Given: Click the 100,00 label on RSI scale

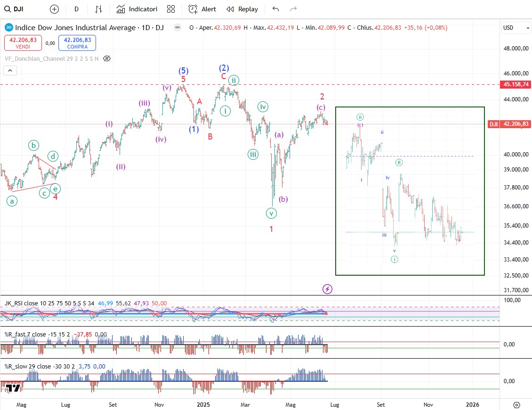Looking at the screenshot, I should [512, 300].
